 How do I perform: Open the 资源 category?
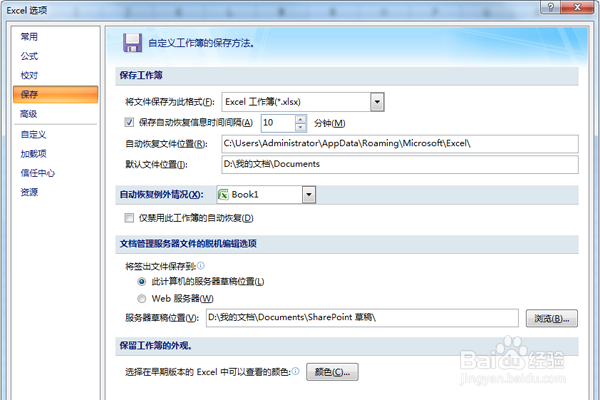click(29, 192)
